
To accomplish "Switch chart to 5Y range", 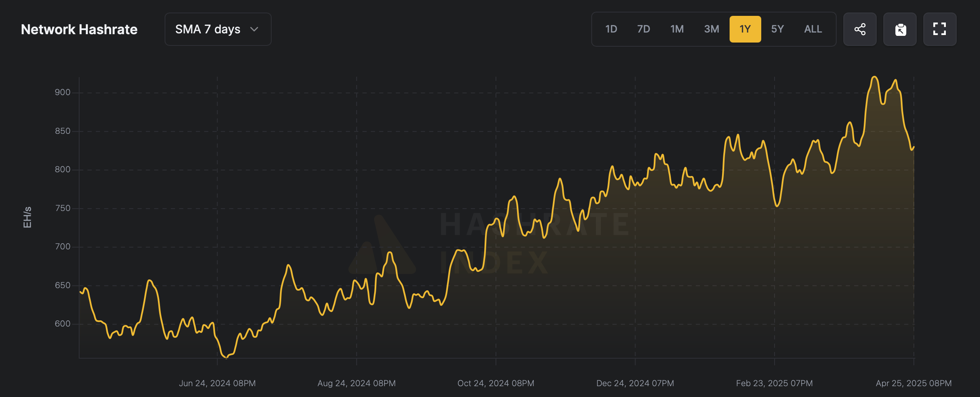I will tap(777, 29).
